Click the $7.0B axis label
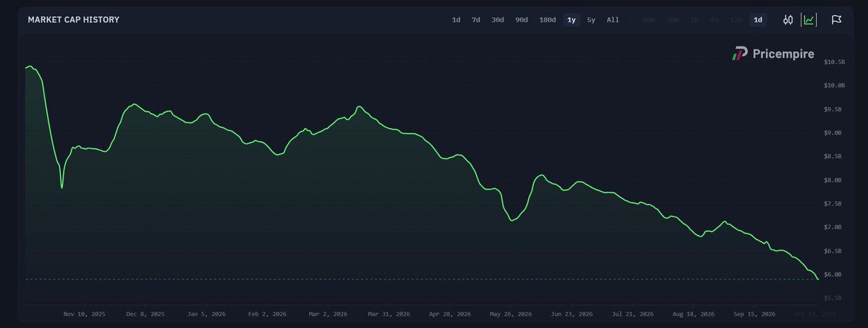868x328 pixels. click(833, 227)
